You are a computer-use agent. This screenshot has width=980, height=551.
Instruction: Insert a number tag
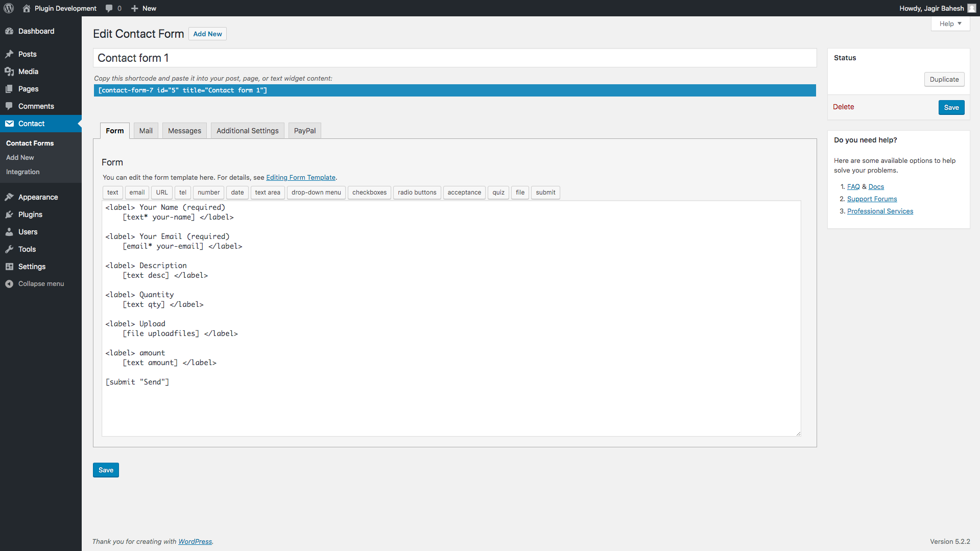pos(209,193)
